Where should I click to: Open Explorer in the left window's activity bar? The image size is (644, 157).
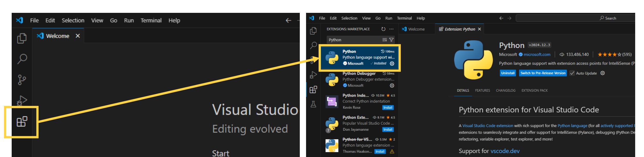click(x=22, y=38)
